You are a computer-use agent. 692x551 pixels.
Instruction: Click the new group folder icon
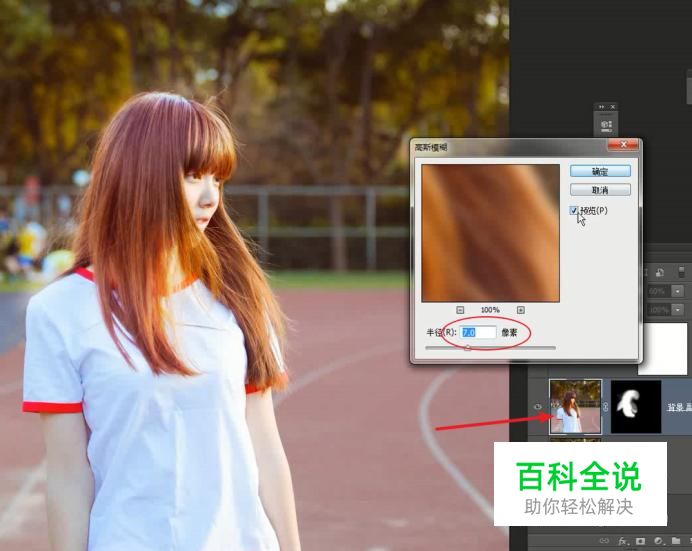pyautogui.click(x=676, y=541)
